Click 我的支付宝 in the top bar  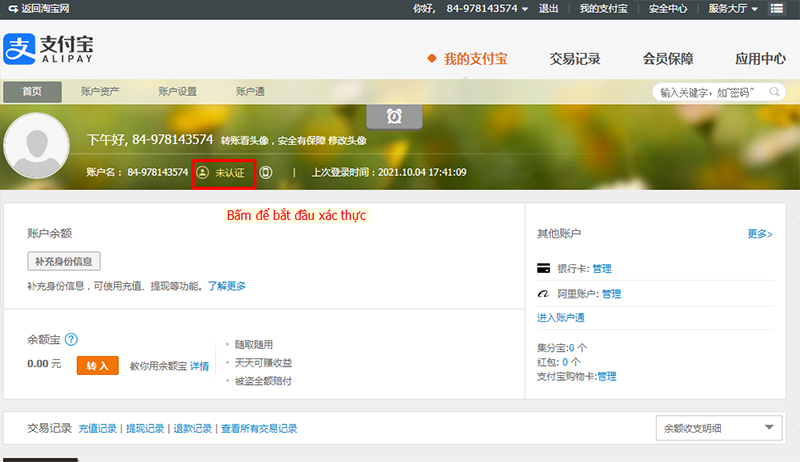[x=604, y=9]
